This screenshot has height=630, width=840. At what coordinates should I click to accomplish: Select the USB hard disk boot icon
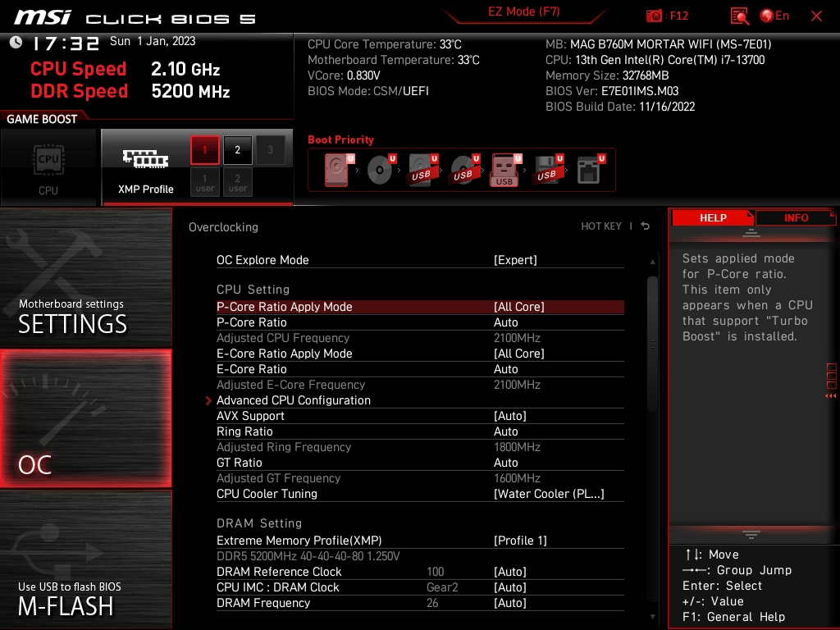tap(422, 170)
